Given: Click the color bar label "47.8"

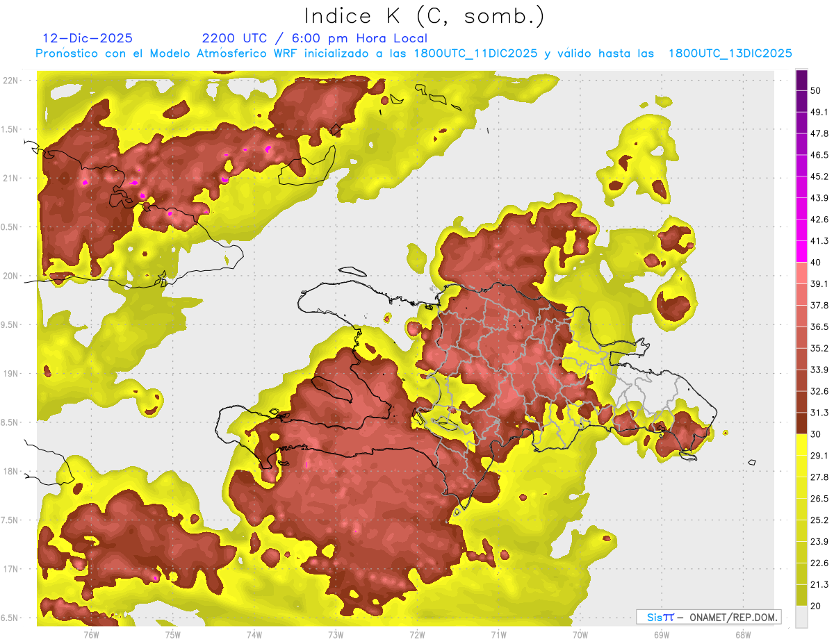Looking at the screenshot, I should (x=819, y=133).
